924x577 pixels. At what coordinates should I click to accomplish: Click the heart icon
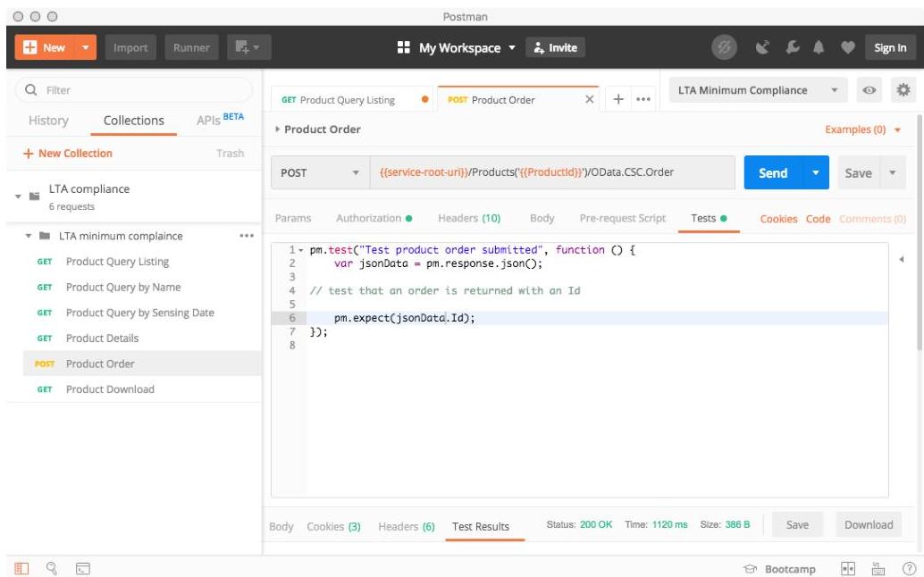click(x=847, y=47)
